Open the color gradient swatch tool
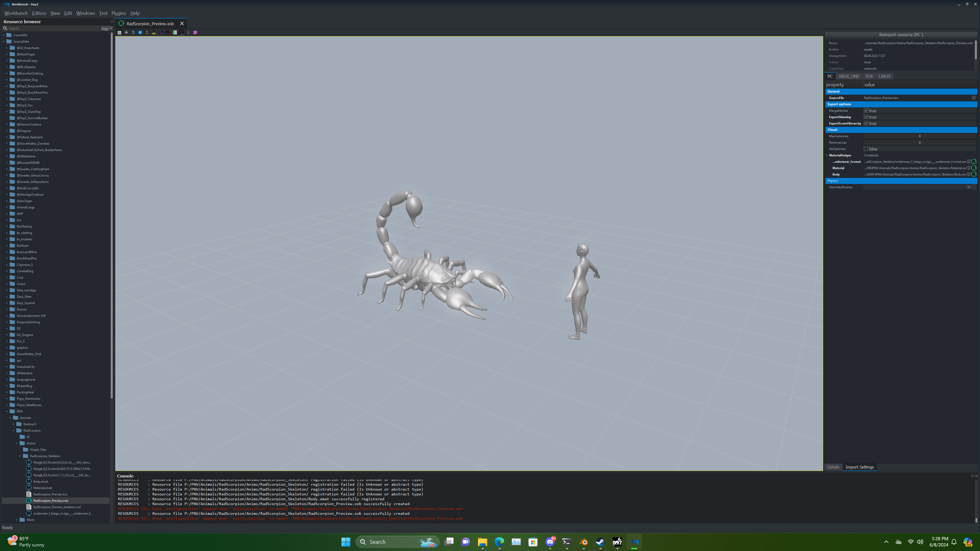The image size is (980, 551). 175,32
